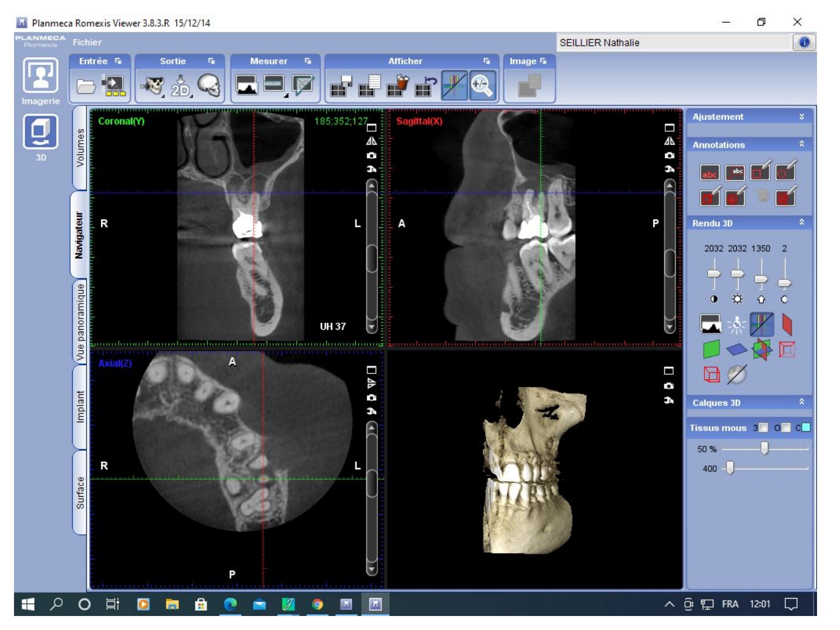Click the Tissus mous cyan color swatch
Viewport: 840px width, 630px height.
tap(806, 428)
